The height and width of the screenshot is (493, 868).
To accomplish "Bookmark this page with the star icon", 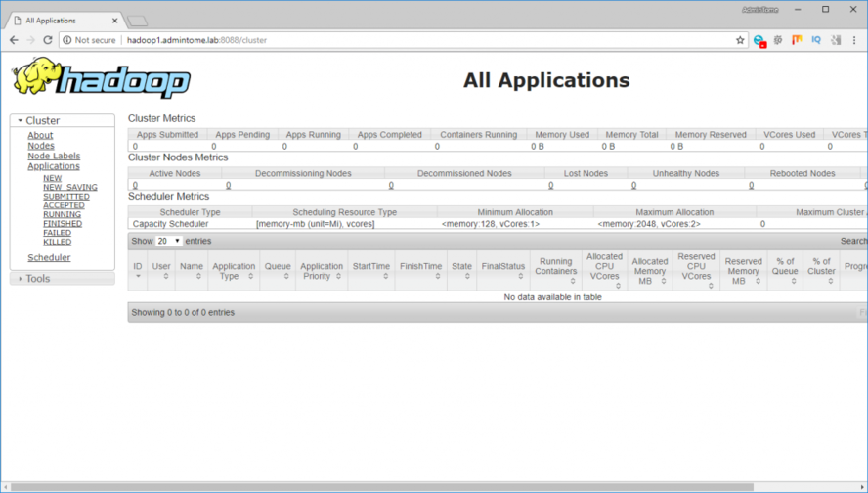I will [740, 40].
